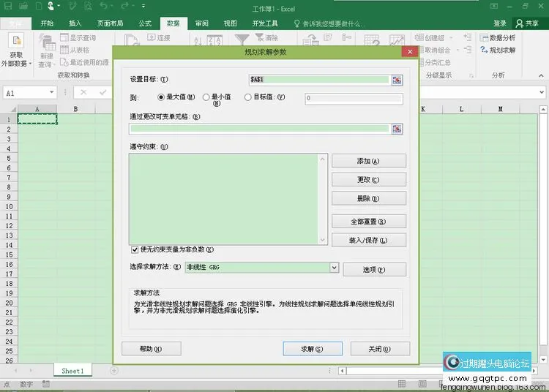Screen dimensions: 549x392
Task: Open the 插入 ribbon tab
Action: (x=75, y=23)
